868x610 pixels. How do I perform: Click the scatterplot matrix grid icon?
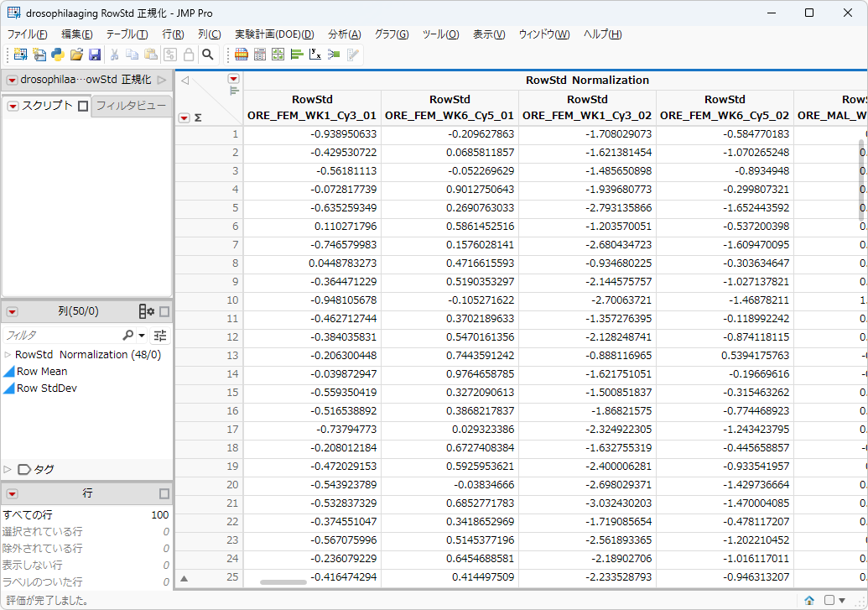click(x=278, y=55)
